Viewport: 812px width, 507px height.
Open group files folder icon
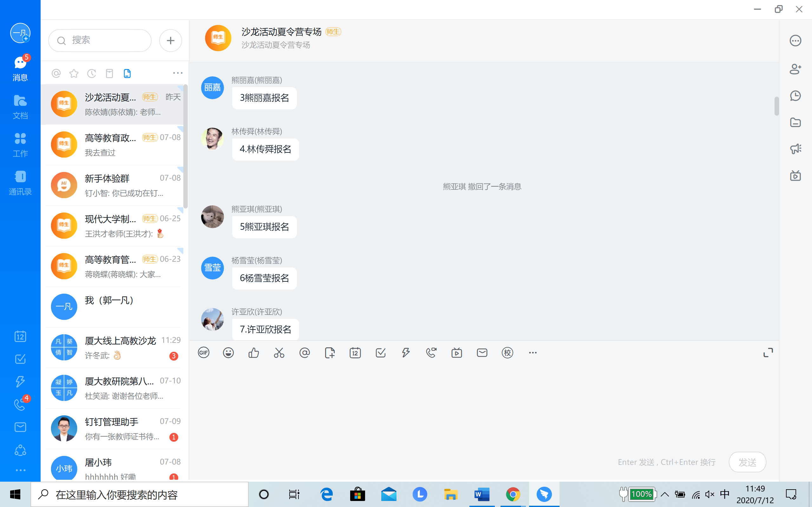[795, 122]
